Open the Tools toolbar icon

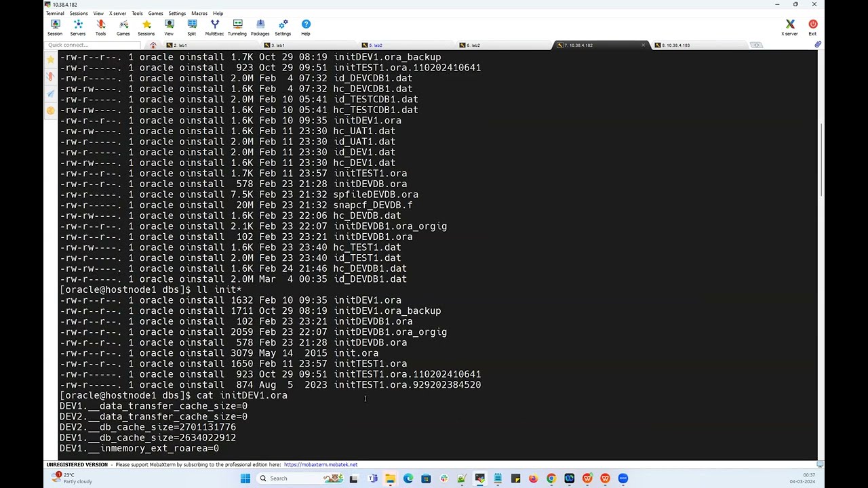(x=100, y=27)
